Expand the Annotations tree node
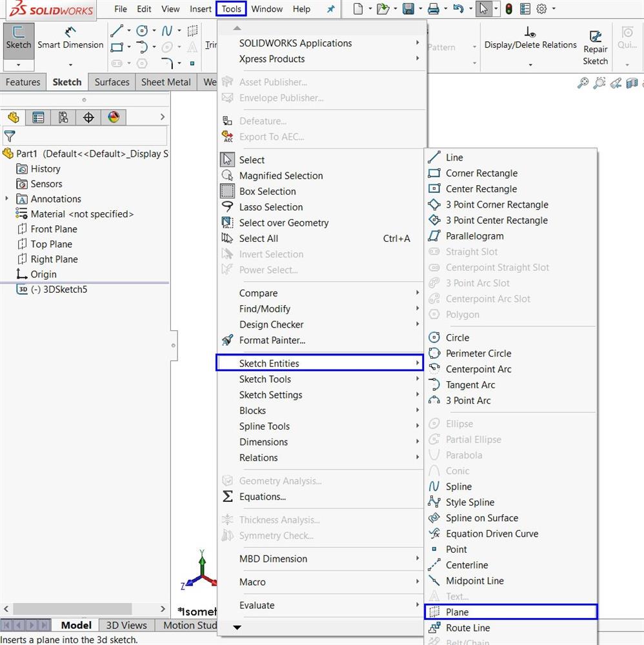This screenshot has width=644, height=645. click(6, 199)
